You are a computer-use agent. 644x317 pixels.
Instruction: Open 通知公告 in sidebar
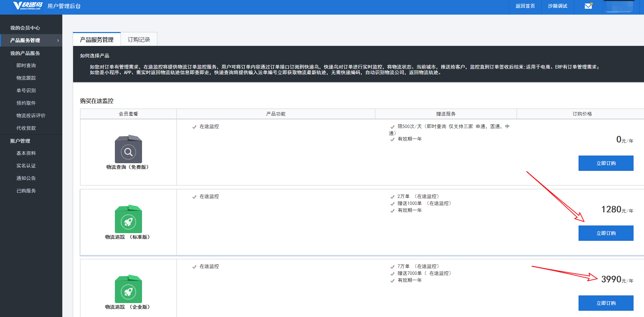pos(26,178)
